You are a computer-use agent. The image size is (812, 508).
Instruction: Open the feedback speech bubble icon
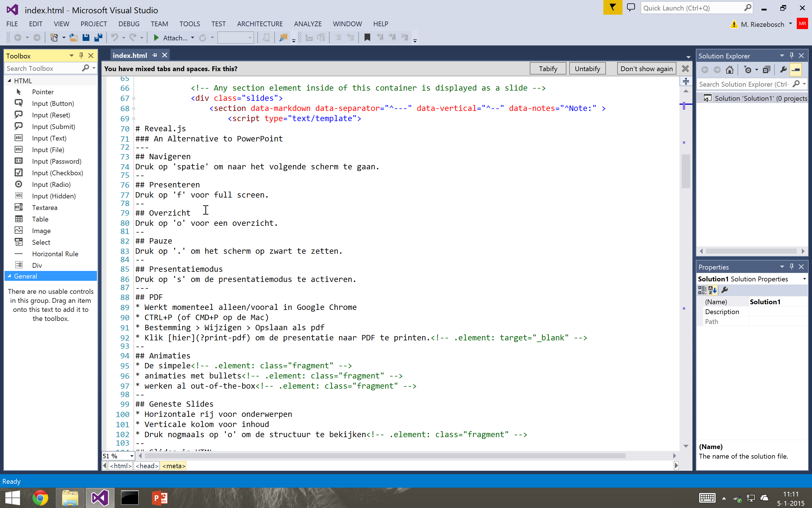[631, 7]
